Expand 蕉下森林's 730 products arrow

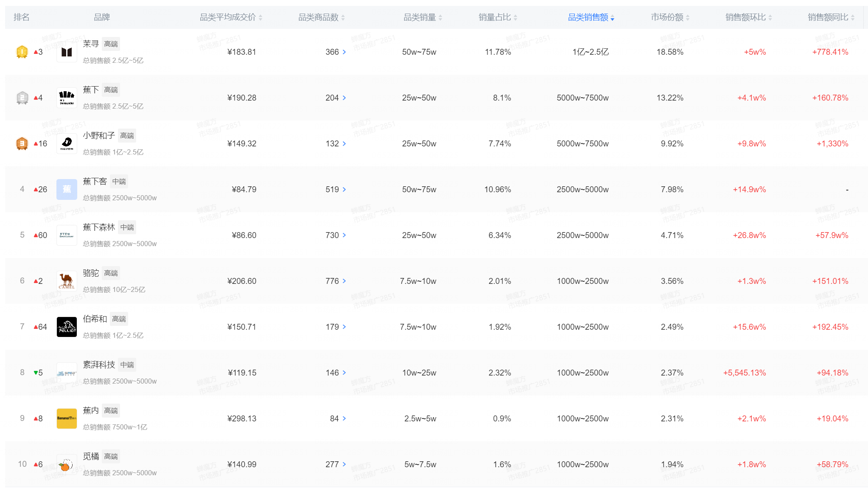344,236
